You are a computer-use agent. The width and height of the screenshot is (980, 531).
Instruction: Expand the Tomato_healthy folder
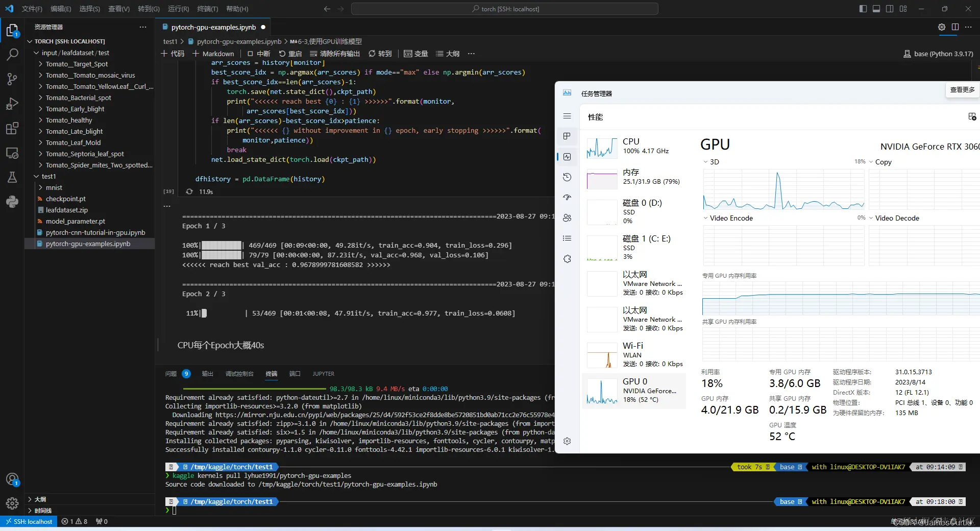coord(69,120)
